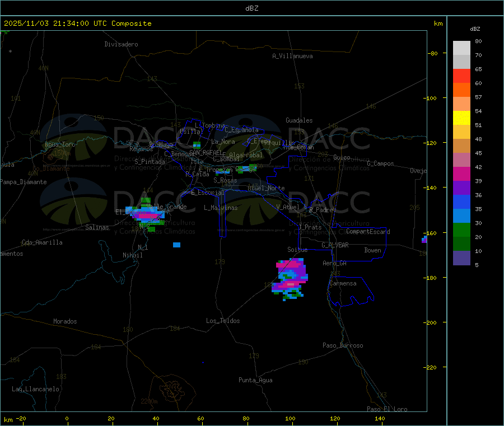Click the purple 39-36 dBZ legend swatch
The image size is (504, 426).
pyautogui.click(x=461, y=188)
